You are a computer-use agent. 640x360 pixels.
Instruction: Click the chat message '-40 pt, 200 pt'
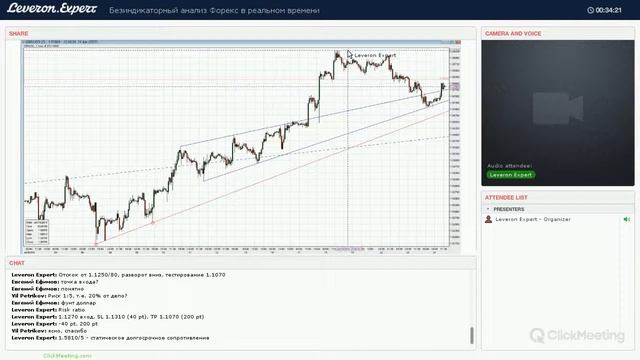pyautogui.click(x=55, y=324)
